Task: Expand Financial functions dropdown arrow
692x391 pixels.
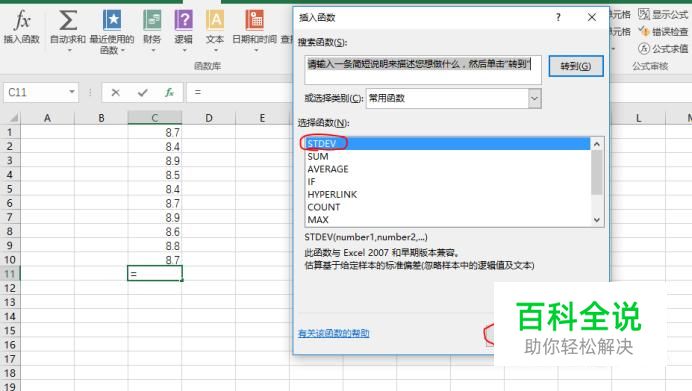Action: coord(153,50)
